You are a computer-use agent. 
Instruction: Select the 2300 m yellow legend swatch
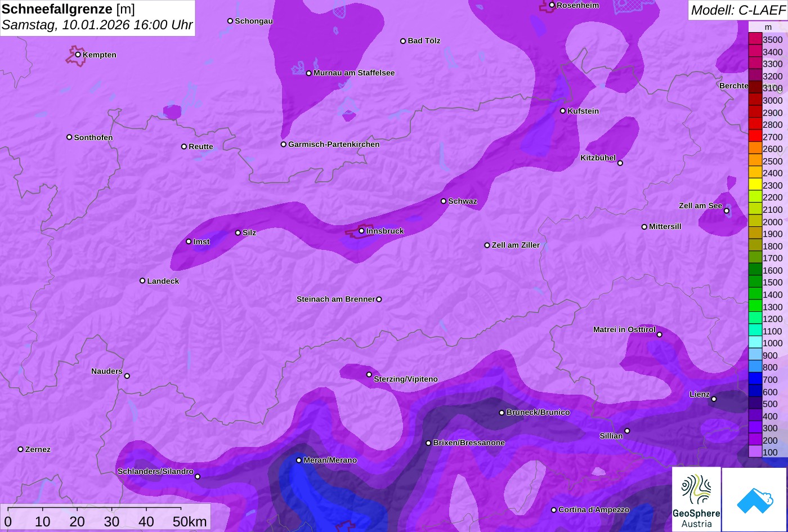(755, 185)
